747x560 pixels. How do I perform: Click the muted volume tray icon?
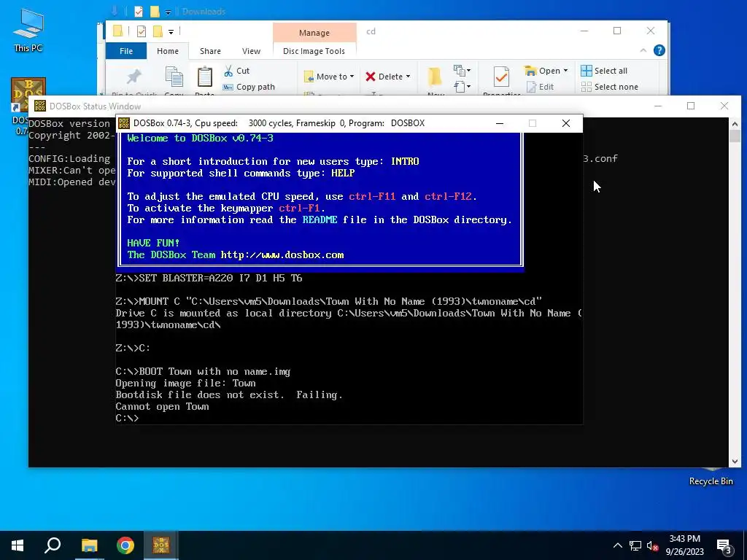click(653, 545)
